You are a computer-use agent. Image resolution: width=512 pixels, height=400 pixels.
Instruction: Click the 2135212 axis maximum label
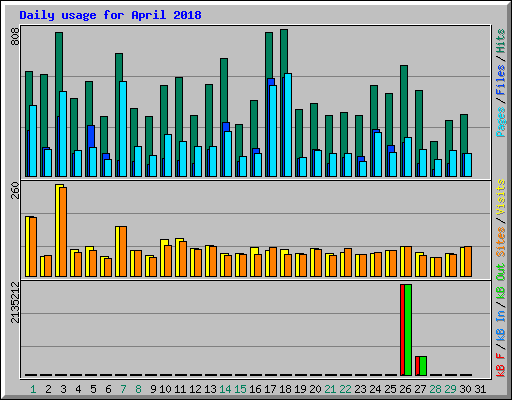tap(15, 302)
